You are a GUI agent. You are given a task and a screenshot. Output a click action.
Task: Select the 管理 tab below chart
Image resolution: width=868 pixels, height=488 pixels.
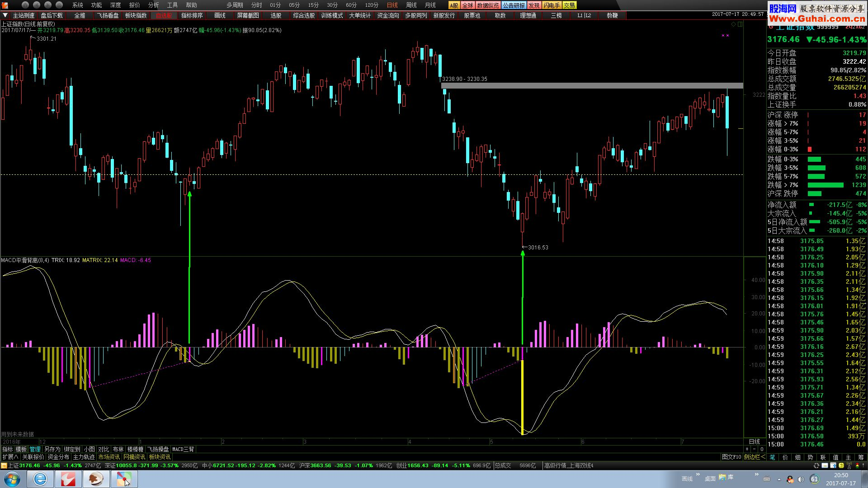tap(35, 449)
